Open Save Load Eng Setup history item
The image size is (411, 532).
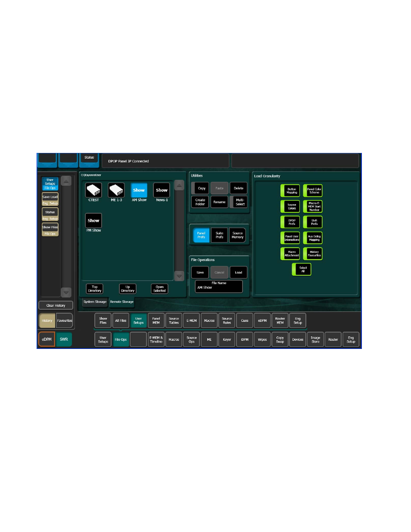point(50,199)
